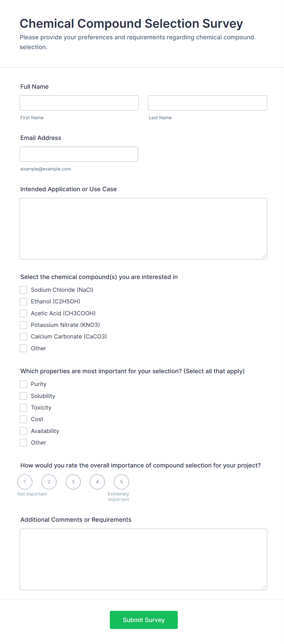The image size is (284, 644).
Task: Check Other in the compound list
Action: pyautogui.click(x=23, y=348)
